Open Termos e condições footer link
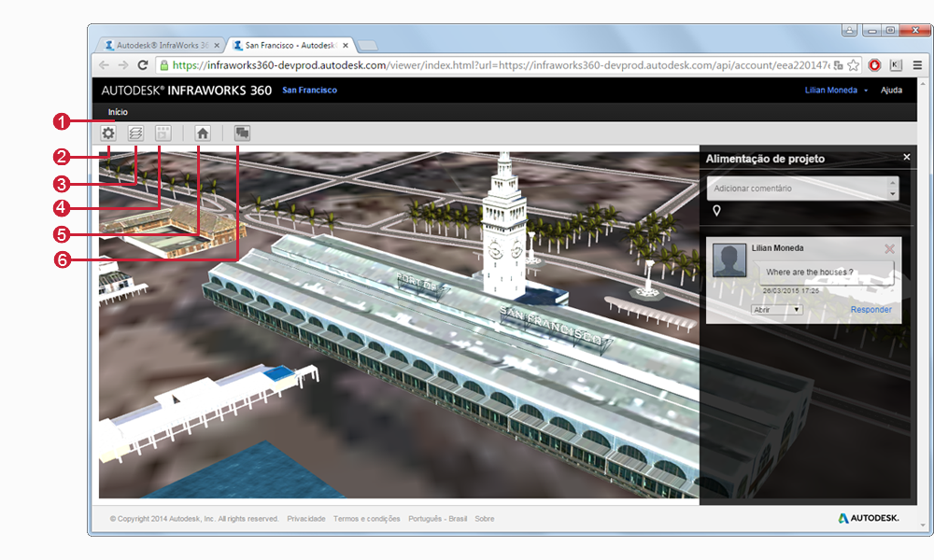 pos(367,518)
